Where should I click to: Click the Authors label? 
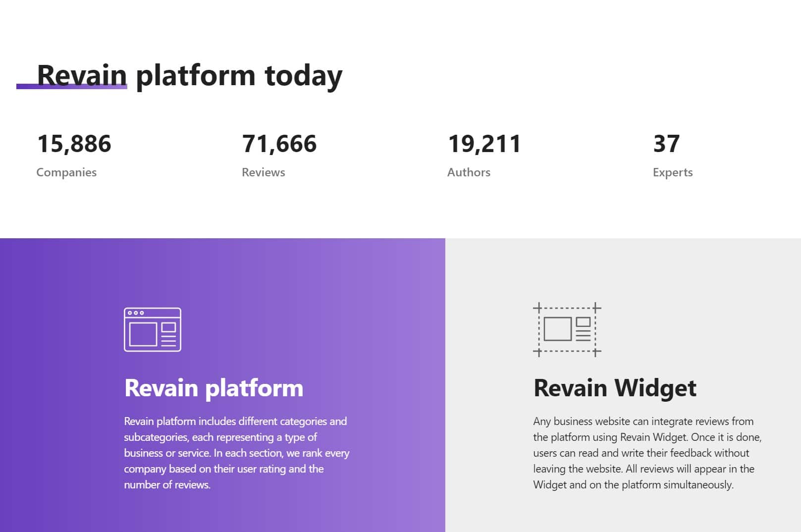tap(469, 172)
